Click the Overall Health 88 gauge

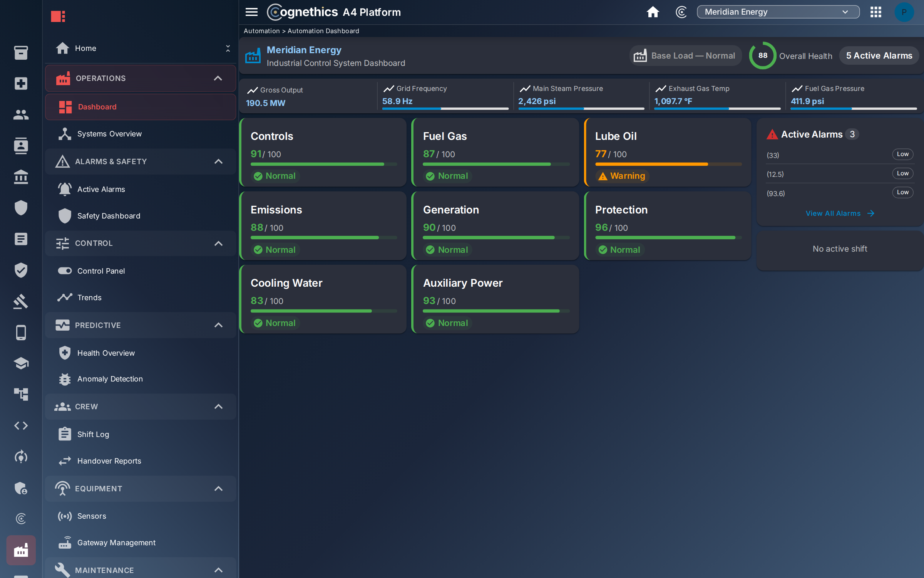tap(762, 55)
